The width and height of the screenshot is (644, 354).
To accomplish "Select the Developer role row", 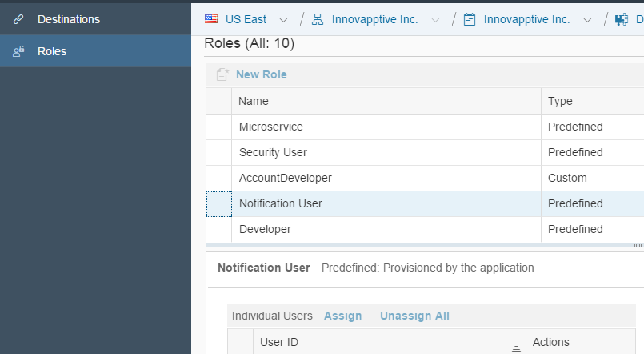I will [265, 229].
